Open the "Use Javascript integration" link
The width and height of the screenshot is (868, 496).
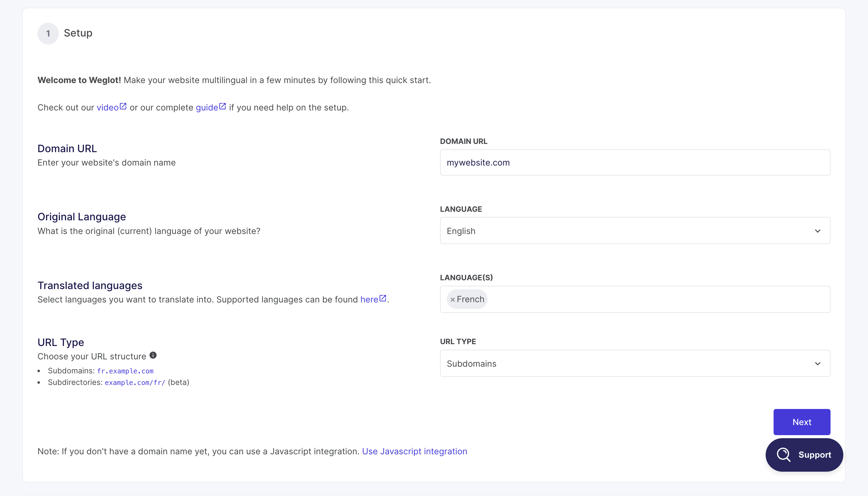click(414, 451)
